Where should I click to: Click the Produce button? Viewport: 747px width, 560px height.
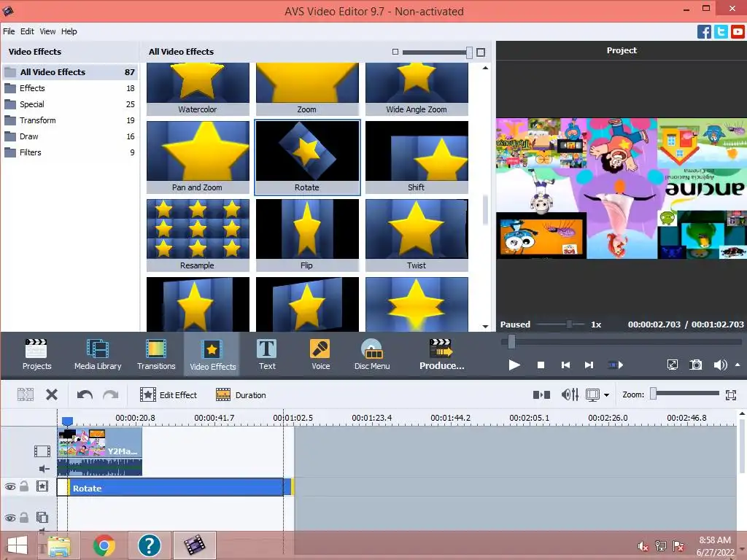pyautogui.click(x=441, y=354)
